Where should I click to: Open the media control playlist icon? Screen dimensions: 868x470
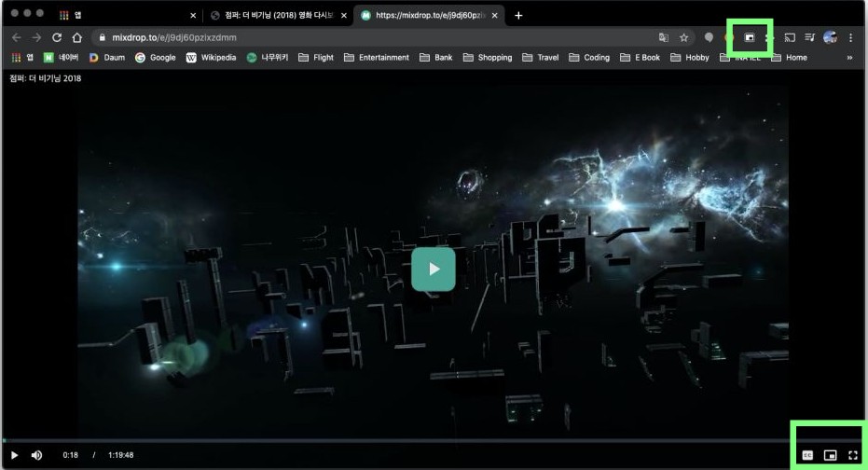[x=809, y=37]
